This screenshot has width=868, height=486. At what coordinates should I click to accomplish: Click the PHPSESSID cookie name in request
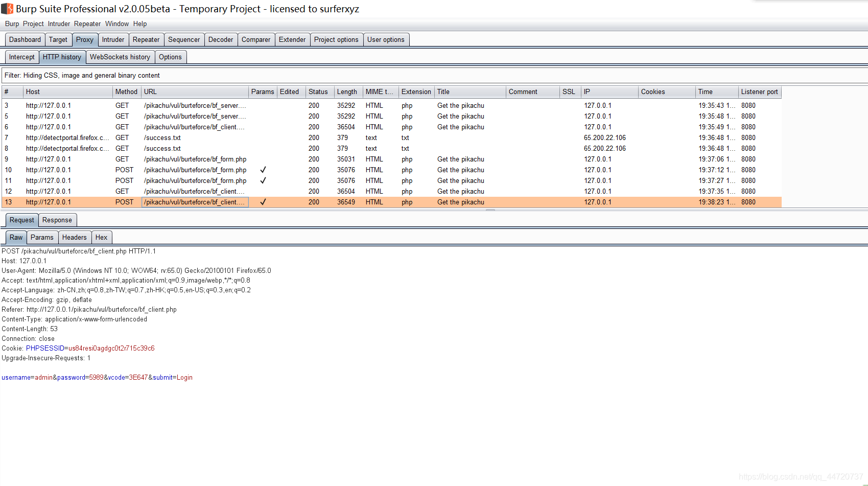click(x=45, y=348)
